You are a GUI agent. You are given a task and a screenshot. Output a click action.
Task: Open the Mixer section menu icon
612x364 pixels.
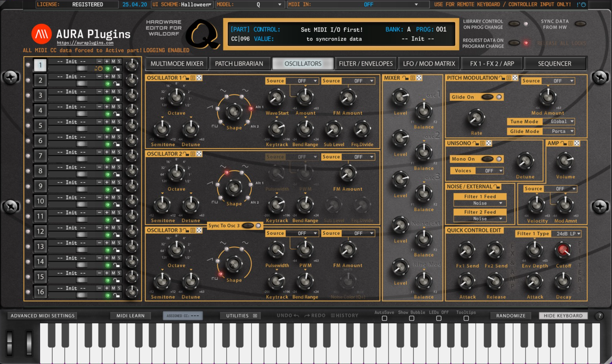tap(412, 78)
